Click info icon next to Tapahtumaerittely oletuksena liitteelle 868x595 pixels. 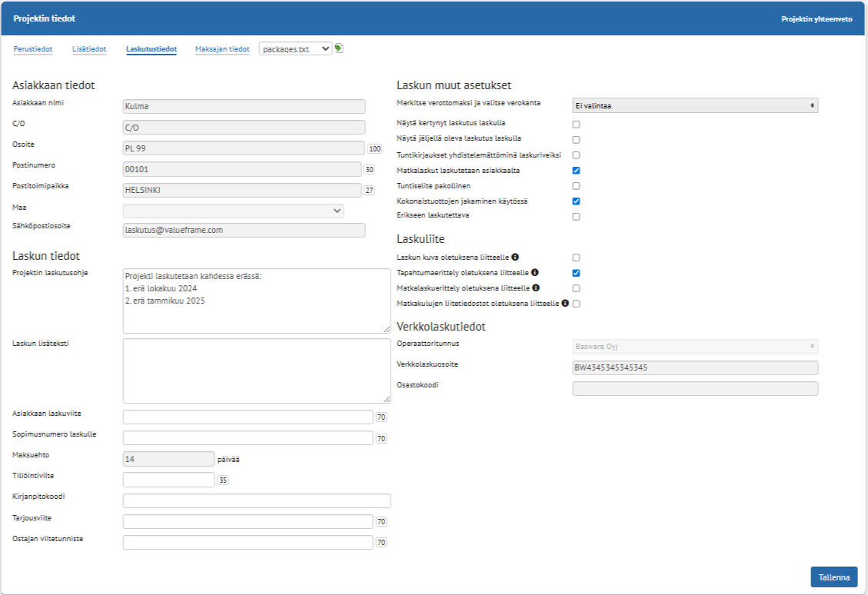point(535,272)
